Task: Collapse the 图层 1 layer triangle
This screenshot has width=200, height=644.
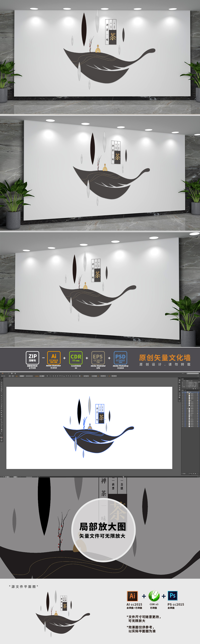Action: 186,392
